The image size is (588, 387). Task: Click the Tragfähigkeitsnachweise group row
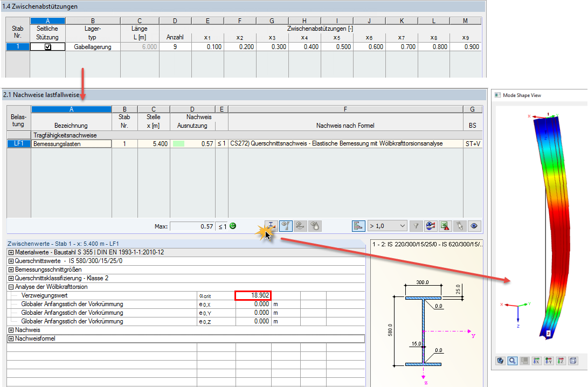tap(245, 135)
